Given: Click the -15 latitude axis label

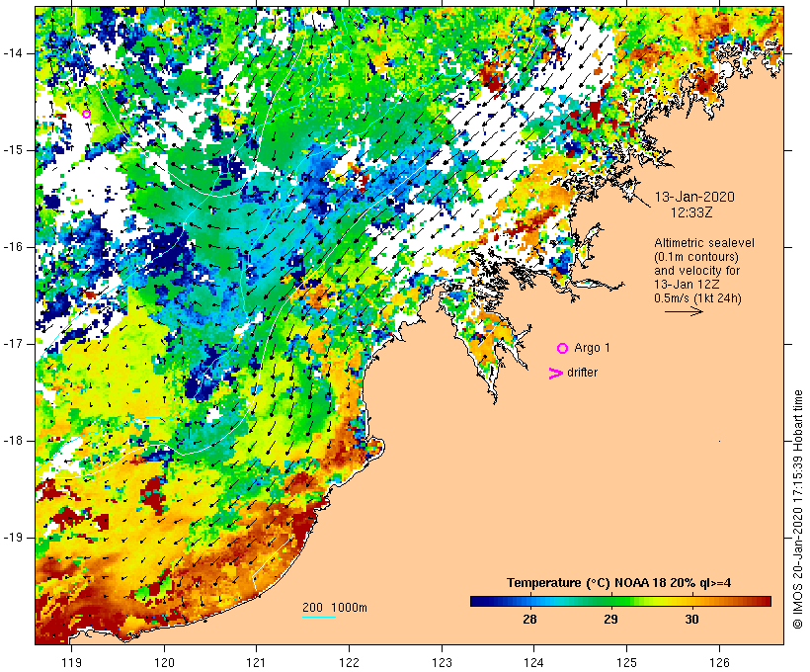Looking at the screenshot, I should (x=13, y=150).
